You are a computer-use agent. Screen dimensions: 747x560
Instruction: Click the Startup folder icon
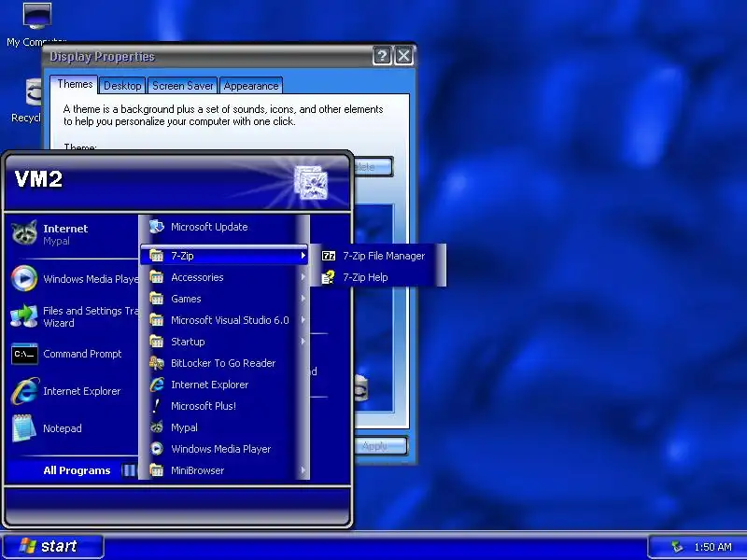click(x=156, y=342)
